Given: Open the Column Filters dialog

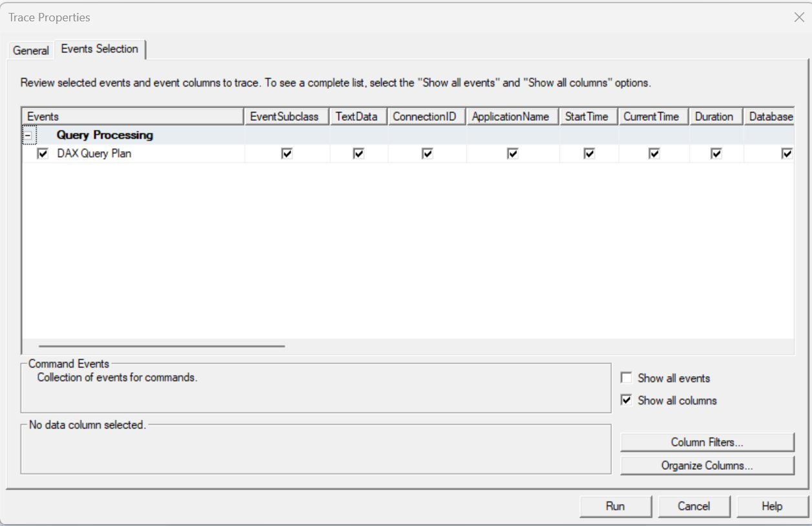Looking at the screenshot, I should (707, 443).
